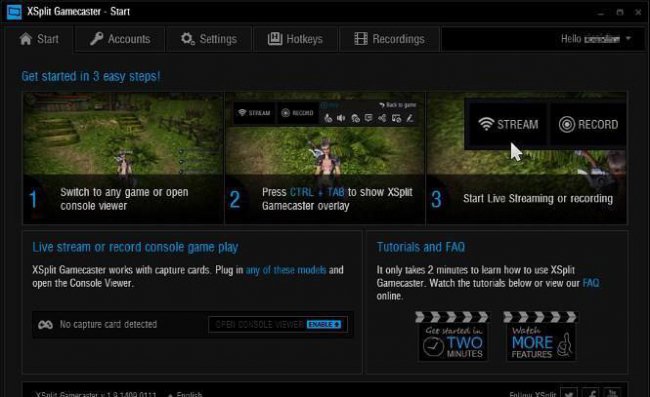The image size is (650, 397).
Task: Click the chat bubble icon in overlay
Action: pyautogui.click(x=368, y=119)
